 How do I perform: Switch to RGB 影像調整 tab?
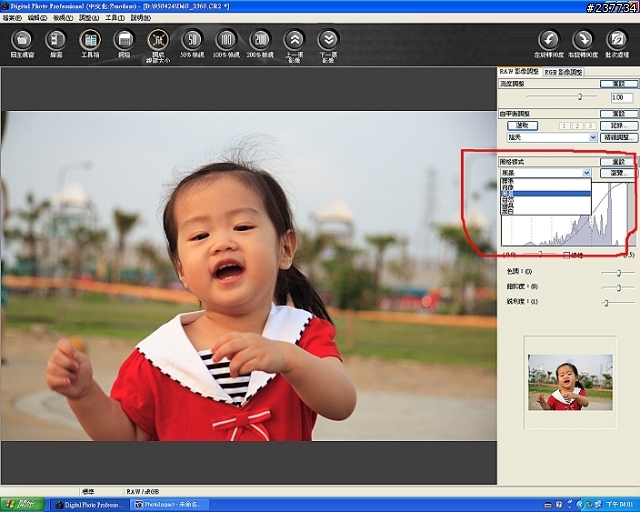point(563,72)
